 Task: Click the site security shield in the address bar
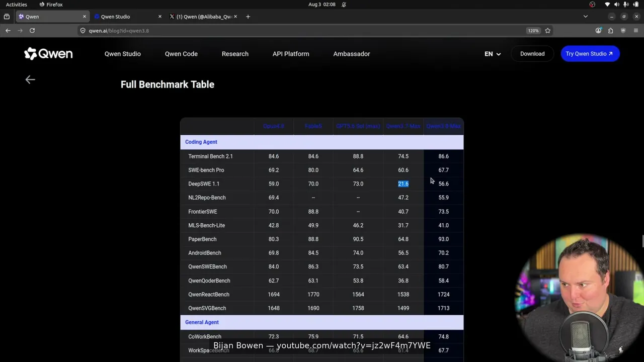[x=83, y=31]
